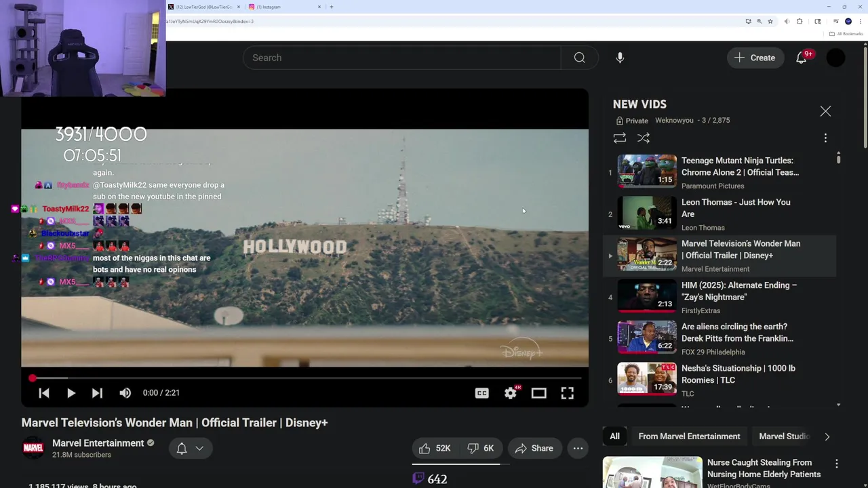
Task: Select Nesha's Situationship TLC video
Action: pos(719,379)
